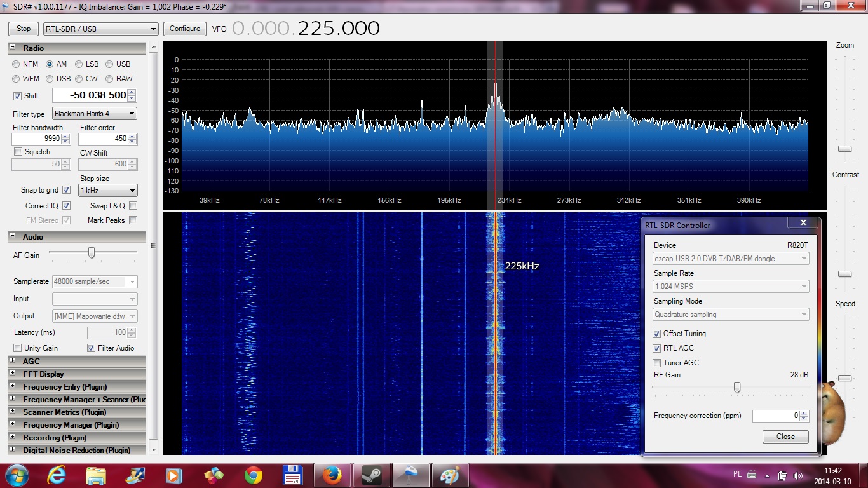
Task: Click the Stop button
Action: point(24,29)
